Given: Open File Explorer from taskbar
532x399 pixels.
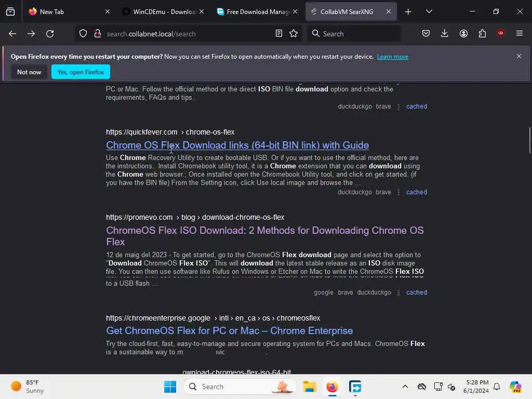Looking at the screenshot, I should click(310, 387).
